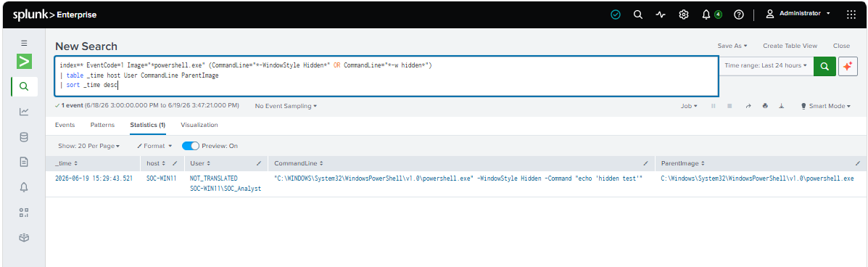Sort by the ParentImage column header

684,164
